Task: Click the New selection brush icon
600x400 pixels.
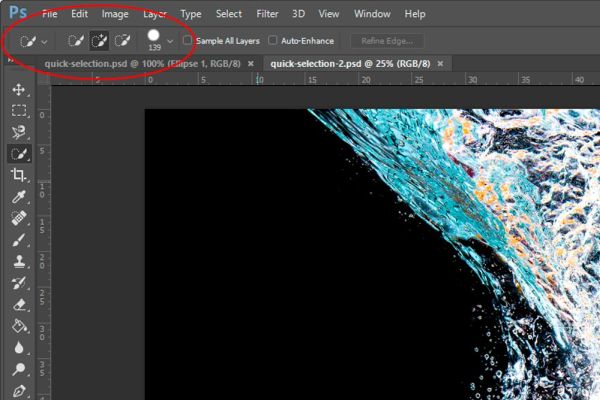Action: 76,41
